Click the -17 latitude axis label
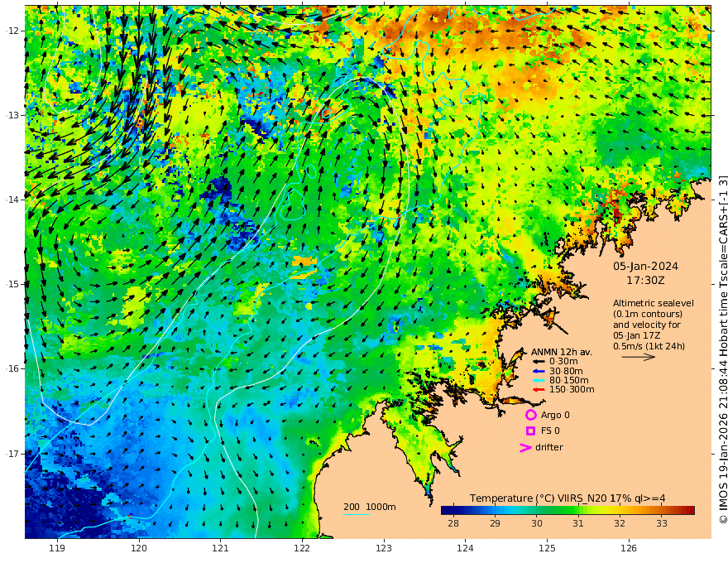728x563 pixels. click(x=12, y=454)
